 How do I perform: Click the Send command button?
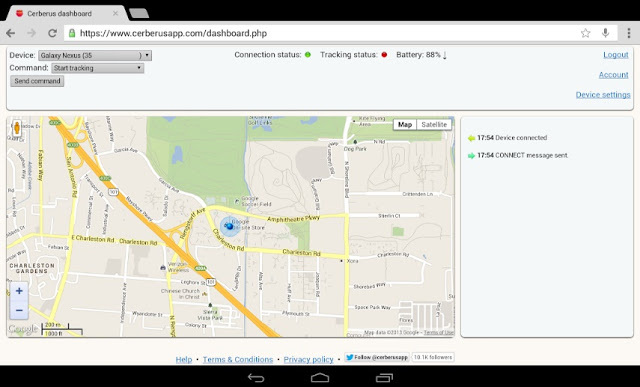tap(37, 81)
